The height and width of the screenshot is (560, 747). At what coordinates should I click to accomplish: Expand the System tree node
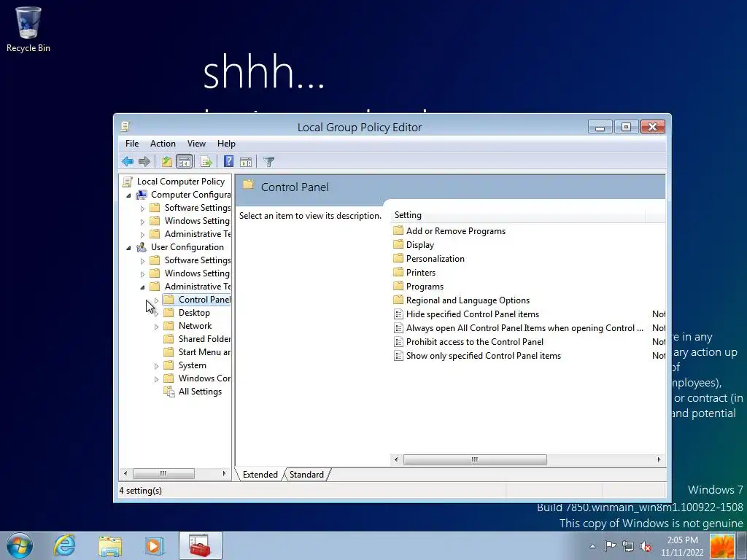tap(156, 366)
